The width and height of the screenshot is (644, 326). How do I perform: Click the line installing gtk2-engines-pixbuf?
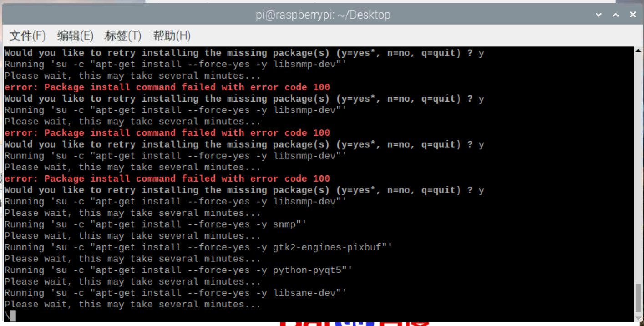pyautogui.click(x=198, y=247)
